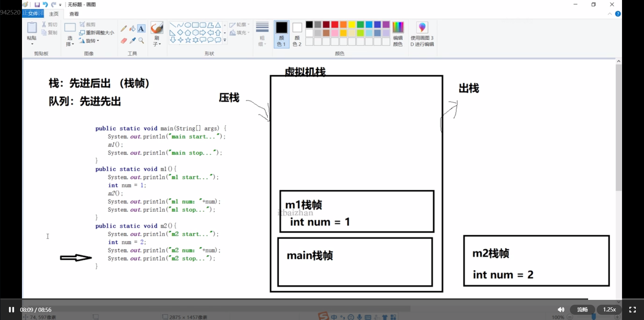Select the five-point star shape
This screenshot has width=644, height=320.
click(188, 40)
